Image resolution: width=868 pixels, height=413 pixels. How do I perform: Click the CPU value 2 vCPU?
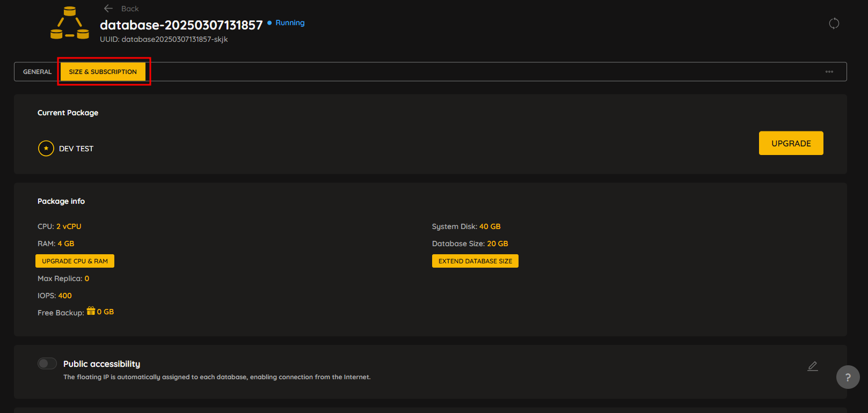[x=69, y=226]
